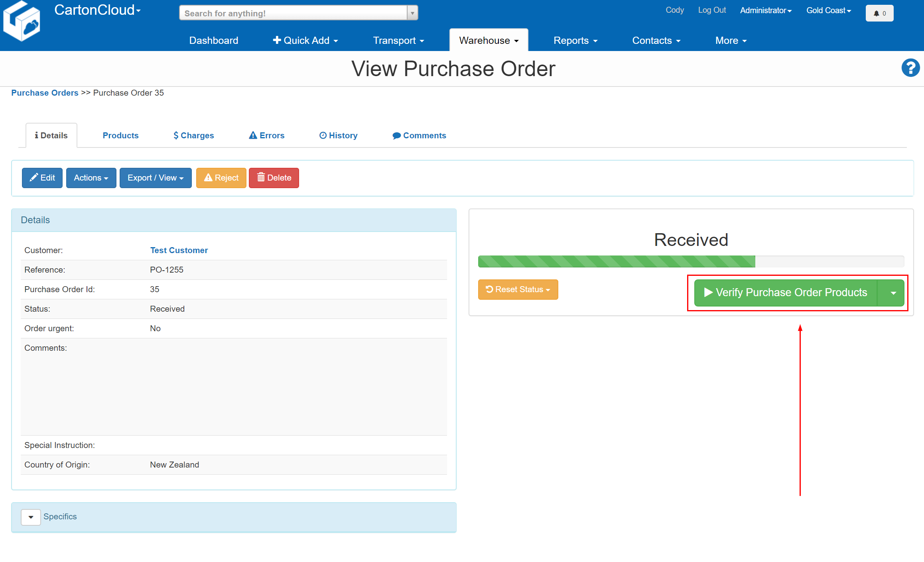Screen dimensions: 924x562
Task: Expand the Specifics section
Action: click(x=30, y=517)
